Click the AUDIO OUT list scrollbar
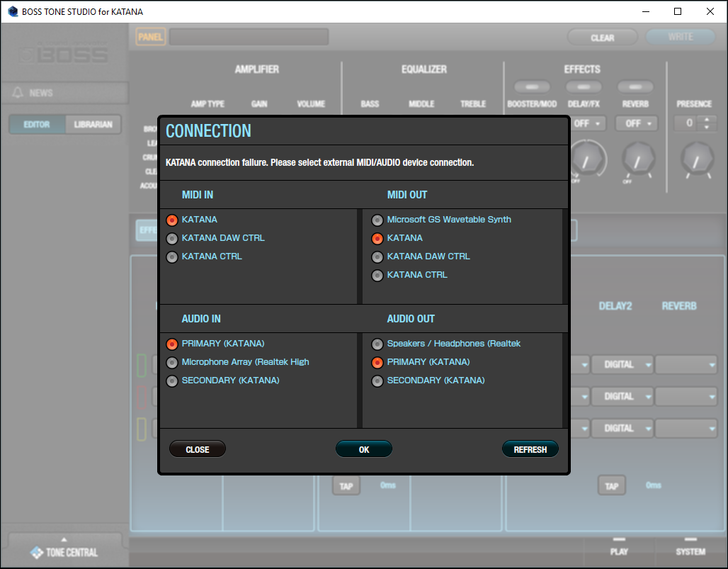 [x=565, y=381]
